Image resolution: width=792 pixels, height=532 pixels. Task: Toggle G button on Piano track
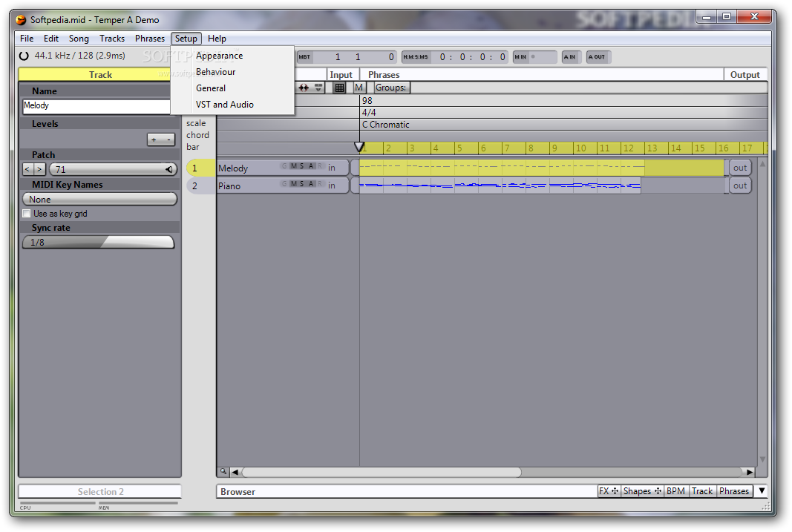click(284, 184)
